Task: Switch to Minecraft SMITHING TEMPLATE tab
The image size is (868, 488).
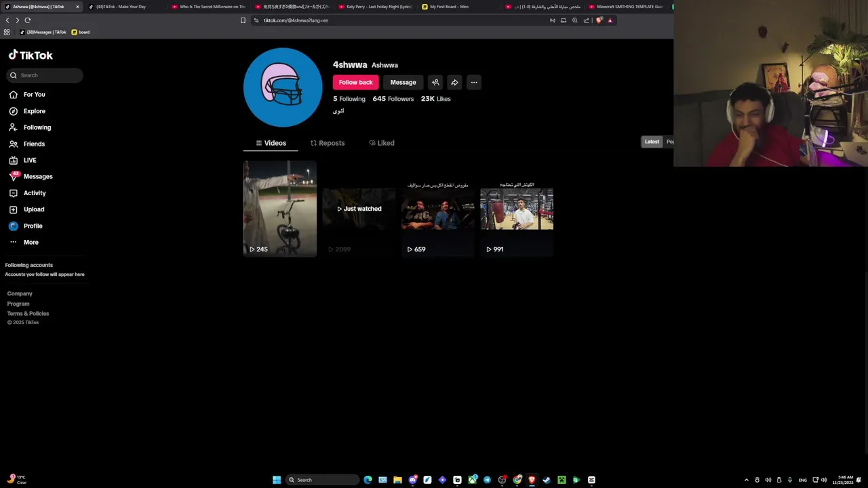Action: pos(627,7)
